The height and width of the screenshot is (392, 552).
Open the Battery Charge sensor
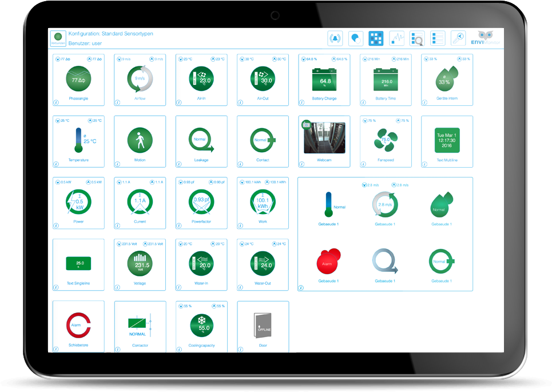click(x=324, y=80)
